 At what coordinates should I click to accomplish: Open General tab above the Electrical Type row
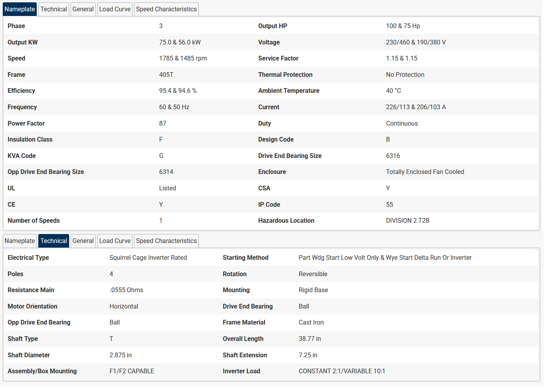83,241
